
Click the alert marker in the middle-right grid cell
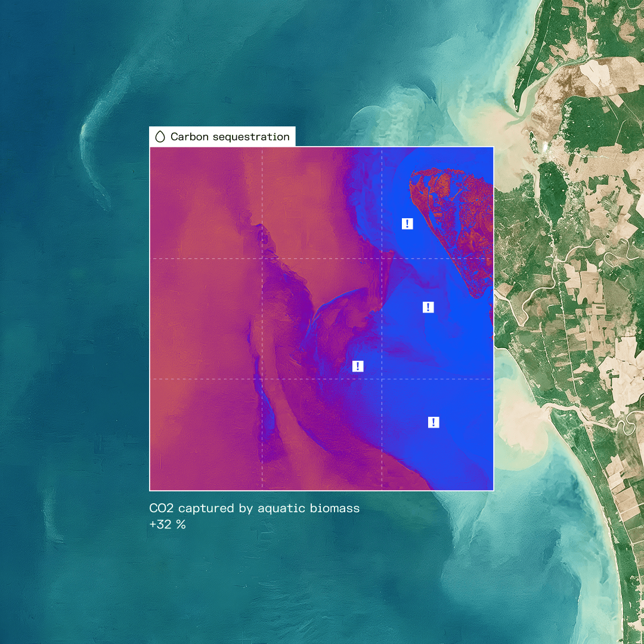click(x=428, y=307)
